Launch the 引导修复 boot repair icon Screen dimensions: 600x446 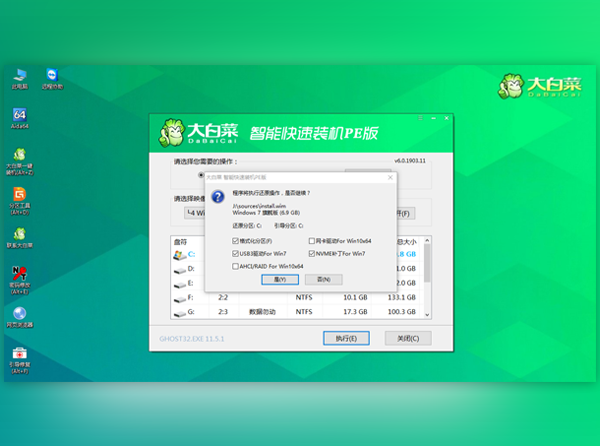[x=19, y=354]
